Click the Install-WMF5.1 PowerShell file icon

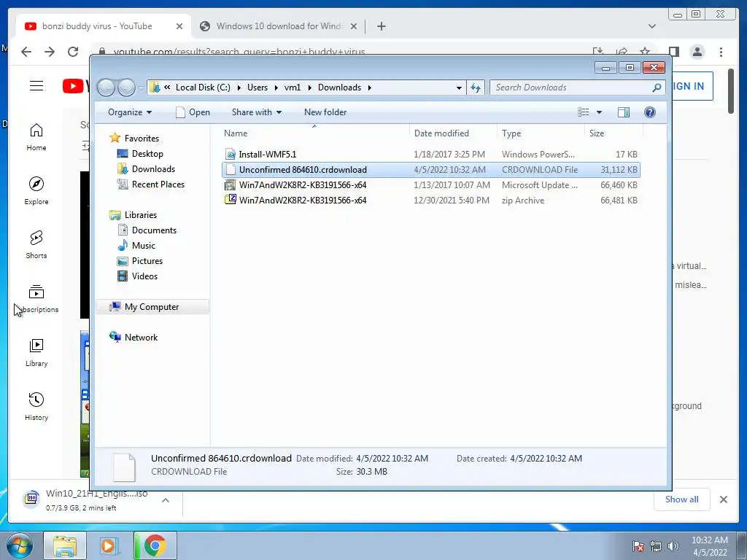click(x=231, y=155)
